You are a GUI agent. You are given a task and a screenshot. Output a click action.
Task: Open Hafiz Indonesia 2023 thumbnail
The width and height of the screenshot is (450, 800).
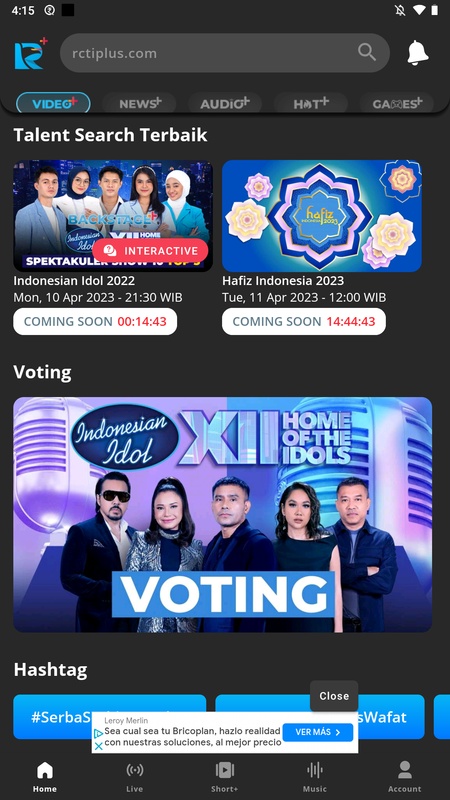pos(322,216)
